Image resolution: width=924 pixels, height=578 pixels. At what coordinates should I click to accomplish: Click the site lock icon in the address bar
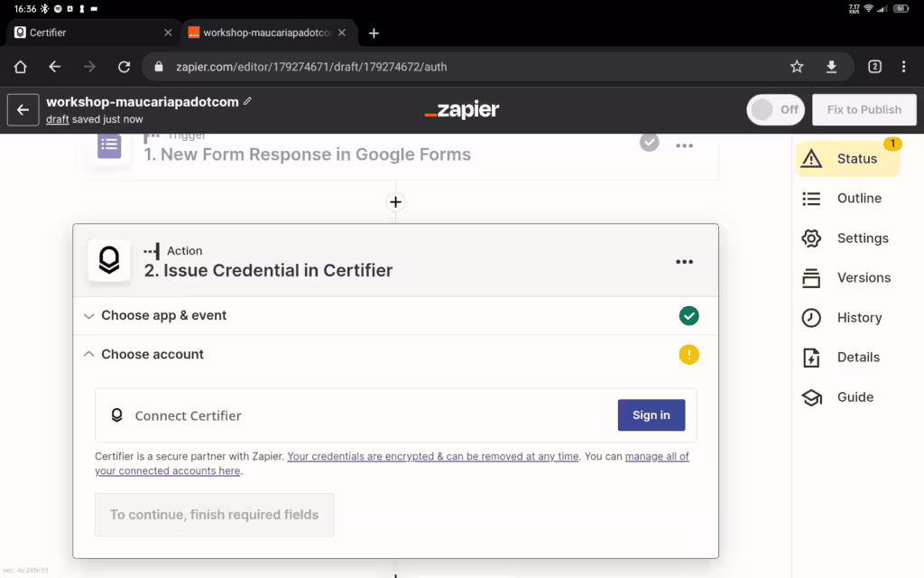159,67
